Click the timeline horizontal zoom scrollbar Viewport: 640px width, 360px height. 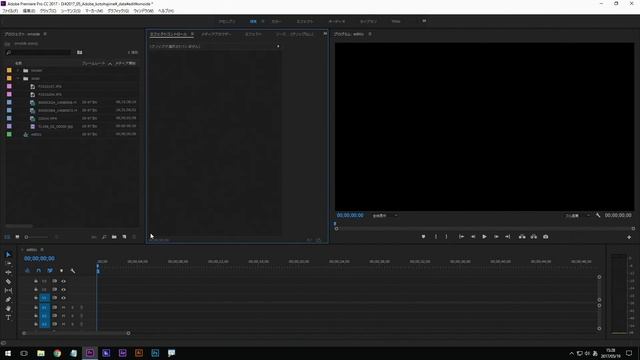coord(76,333)
